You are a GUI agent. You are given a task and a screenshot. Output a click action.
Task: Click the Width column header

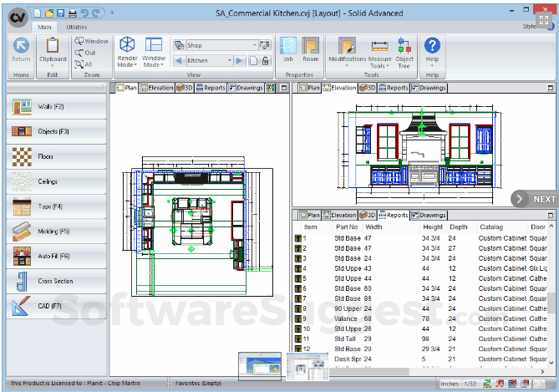(374, 227)
